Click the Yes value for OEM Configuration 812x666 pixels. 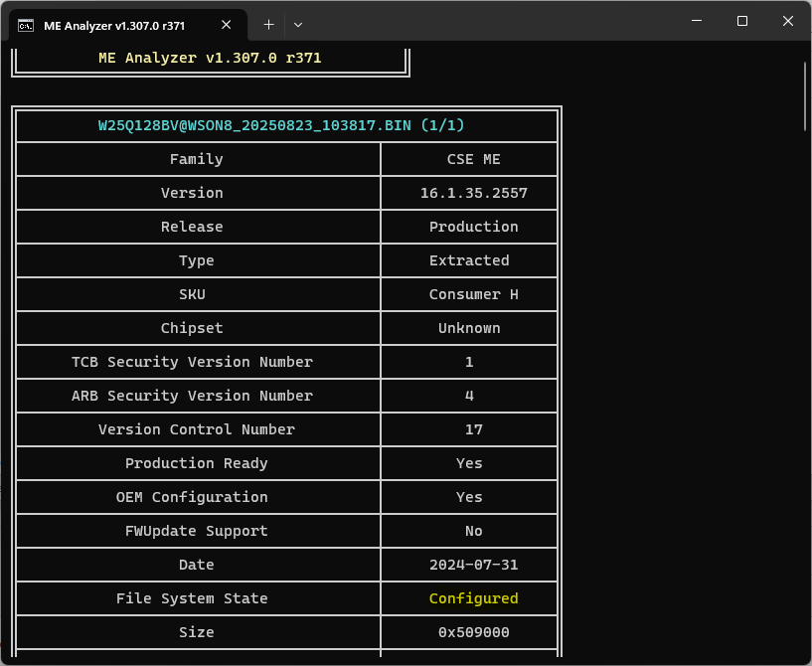click(469, 497)
